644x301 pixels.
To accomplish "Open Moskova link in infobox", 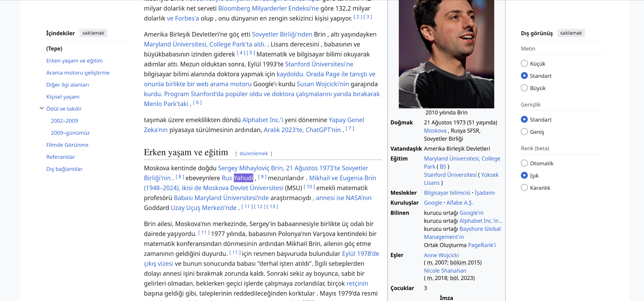I will pos(435,131).
